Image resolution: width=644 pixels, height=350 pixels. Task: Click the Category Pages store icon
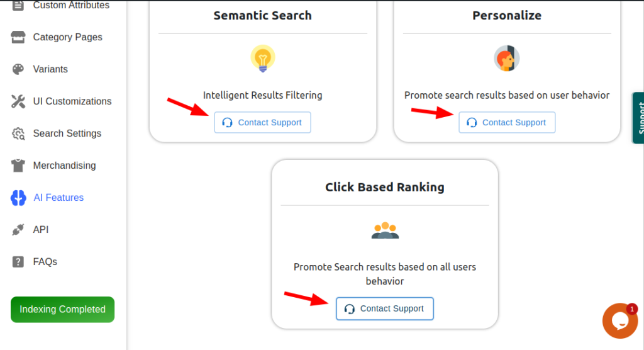18,37
